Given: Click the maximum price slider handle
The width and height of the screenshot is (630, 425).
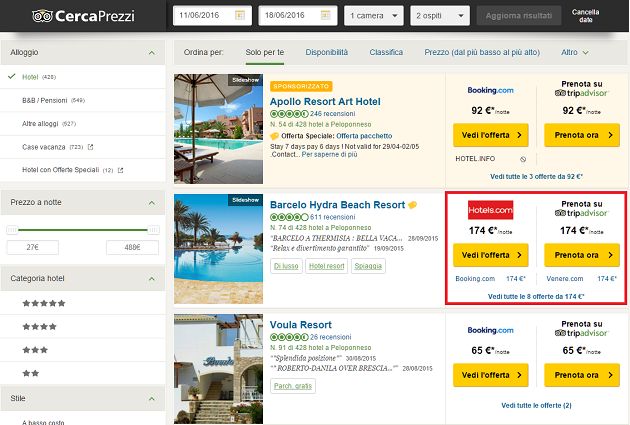Looking at the screenshot, I should click(153, 230).
